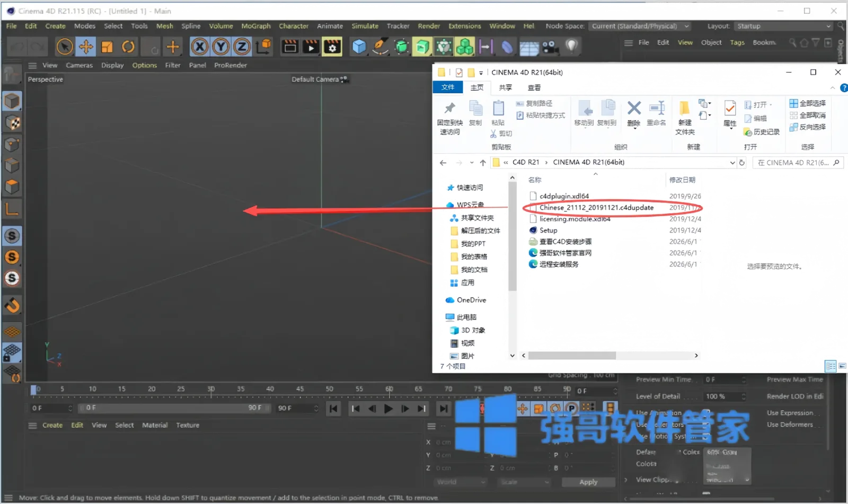848x504 pixels.
Task: Toggle parameter (P) keyframe recording
Action: click(x=571, y=408)
